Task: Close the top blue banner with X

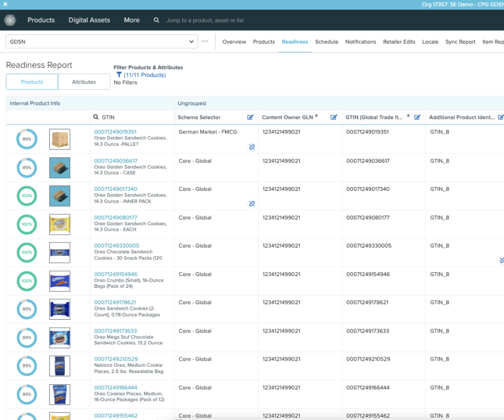Action: [5, 4]
